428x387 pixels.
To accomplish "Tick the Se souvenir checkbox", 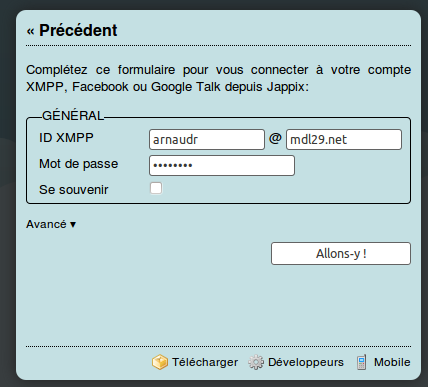I will (156, 188).
